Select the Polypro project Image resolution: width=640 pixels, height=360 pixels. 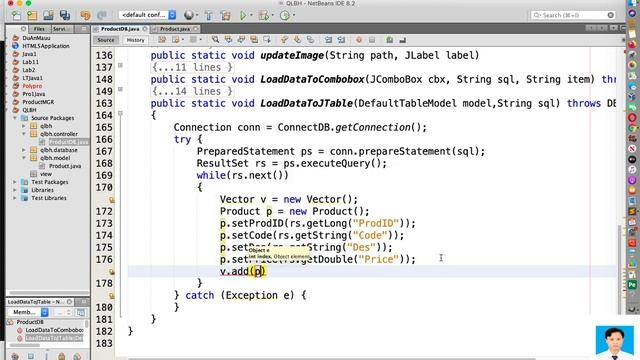pos(32,86)
